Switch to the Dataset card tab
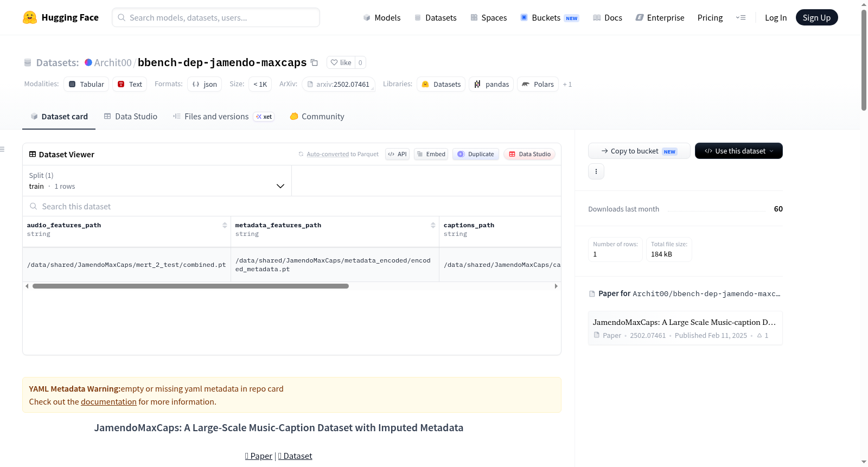The image size is (868, 467). 59,117
